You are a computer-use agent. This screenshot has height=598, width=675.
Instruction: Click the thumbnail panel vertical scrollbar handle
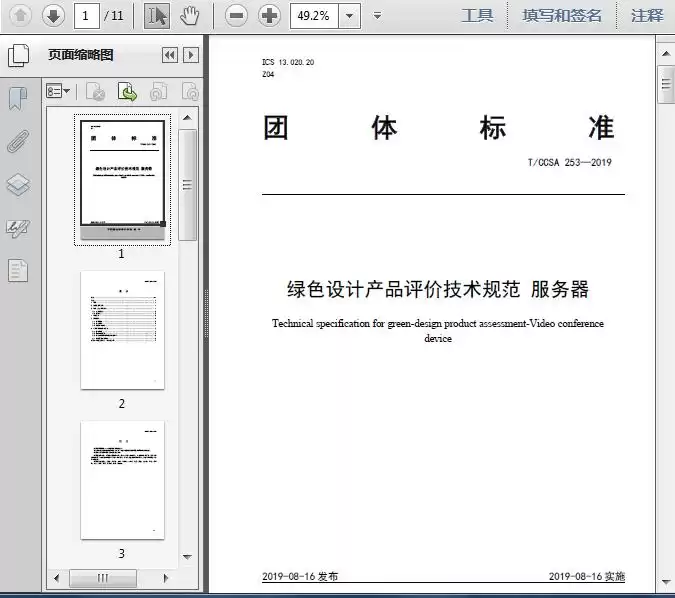pos(187,185)
